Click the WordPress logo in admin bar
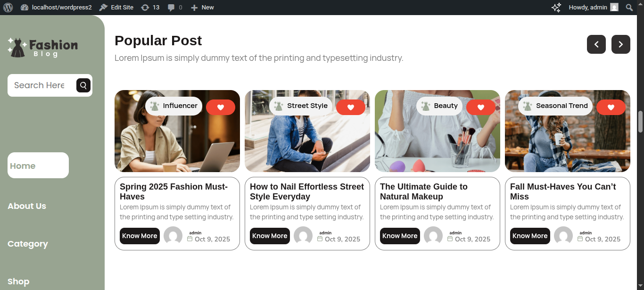The width and height of the screenshot is (644, 290). (8, 8)
